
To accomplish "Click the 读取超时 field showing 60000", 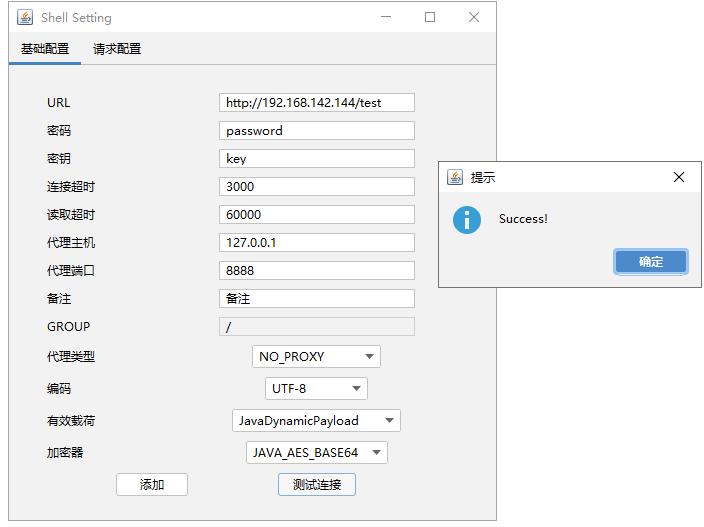I will click(x=317, y=215).
